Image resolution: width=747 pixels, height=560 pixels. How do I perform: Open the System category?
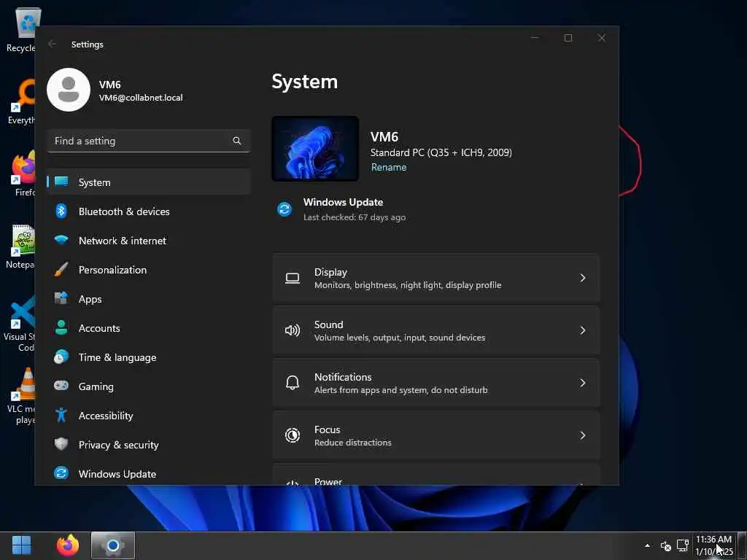pyautogui.click(x=149, y=182)
